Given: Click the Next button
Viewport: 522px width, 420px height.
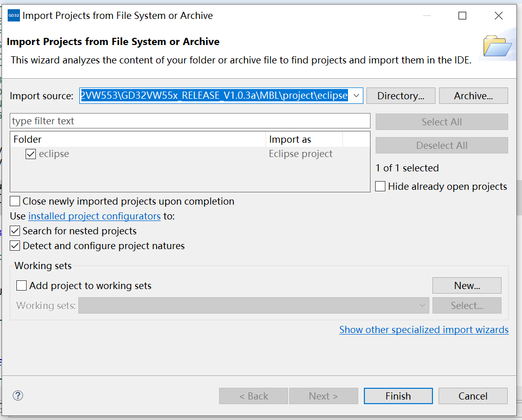Looking at the screenshot, I should (x=323, y=396).
